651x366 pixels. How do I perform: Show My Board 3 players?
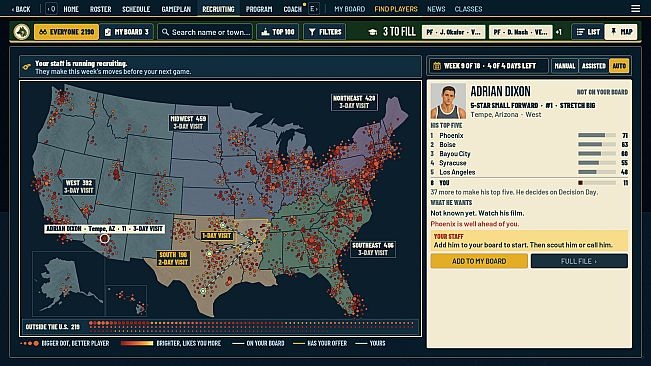click(x=127, y=32)
